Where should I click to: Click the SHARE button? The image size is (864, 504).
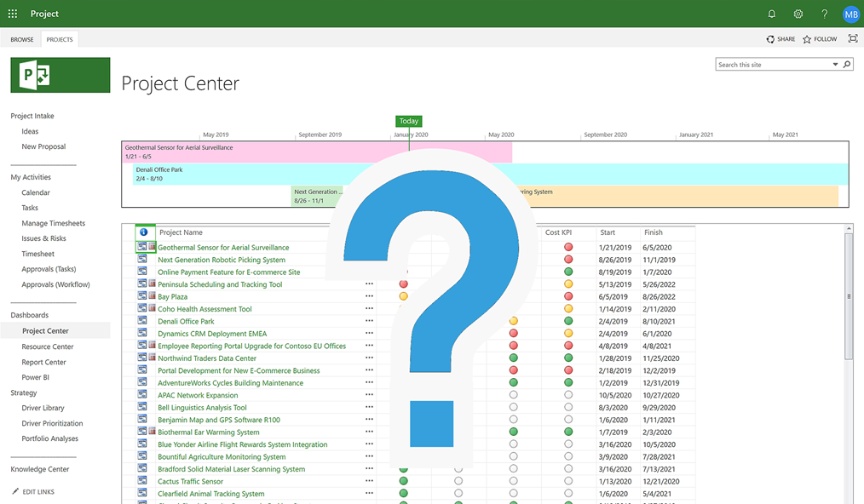(x=780, y=39)
